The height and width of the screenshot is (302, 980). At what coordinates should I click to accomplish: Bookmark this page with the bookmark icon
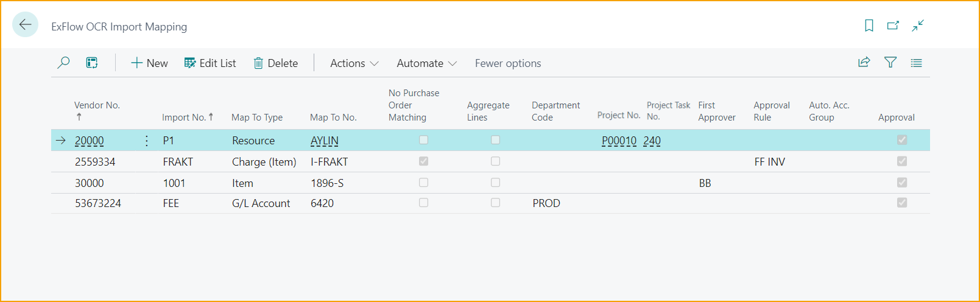pyautogui.click(x=869, y=26)
